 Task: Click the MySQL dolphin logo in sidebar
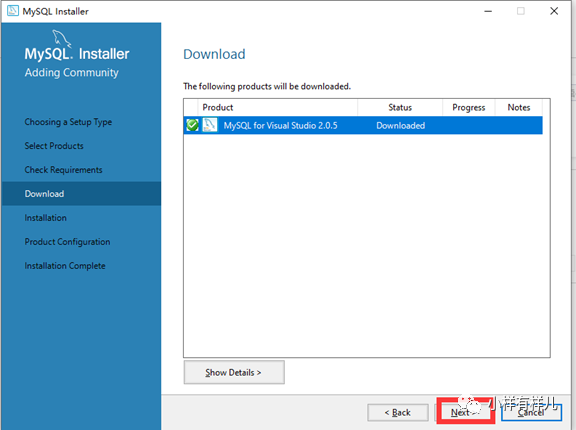(x=61, y=38)
